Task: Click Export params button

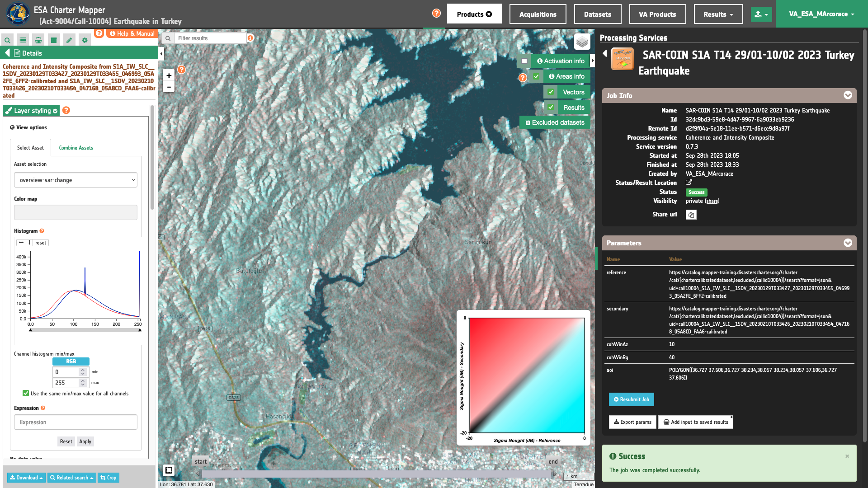Action: pos(632,422)
